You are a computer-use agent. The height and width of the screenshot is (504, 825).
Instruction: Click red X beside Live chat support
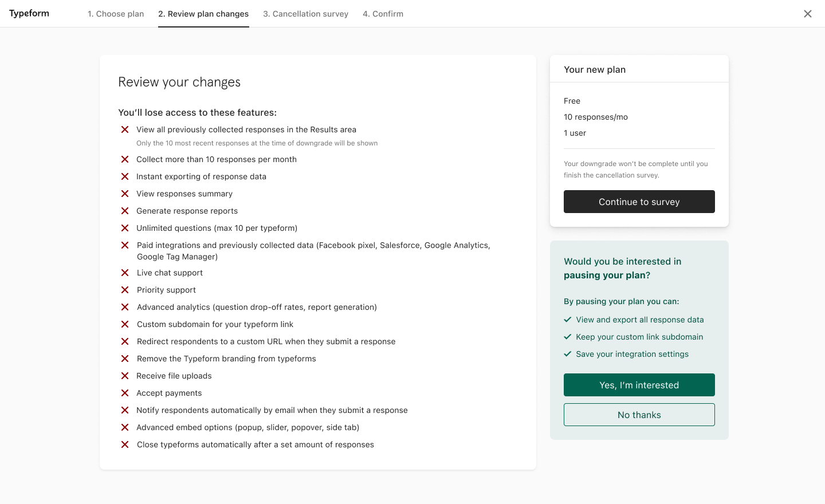[125, 273]
